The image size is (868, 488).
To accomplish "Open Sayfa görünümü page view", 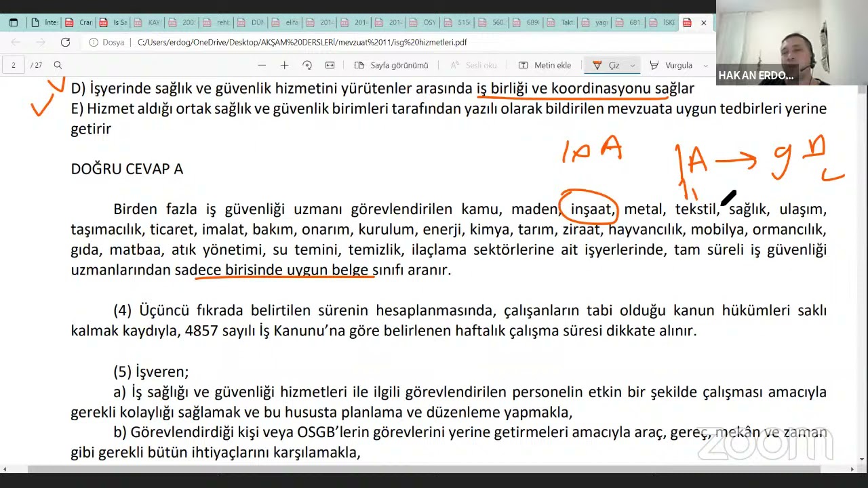I will pos(391,65).
